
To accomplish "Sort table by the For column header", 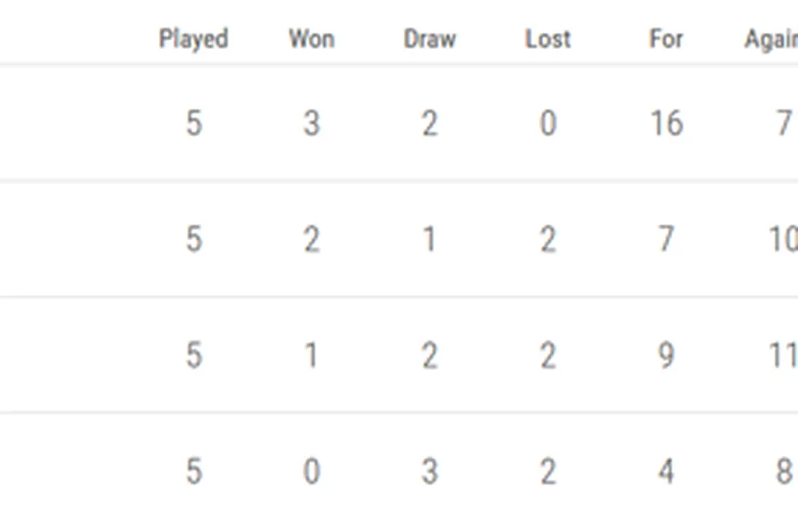I will [x=666, y=39].
